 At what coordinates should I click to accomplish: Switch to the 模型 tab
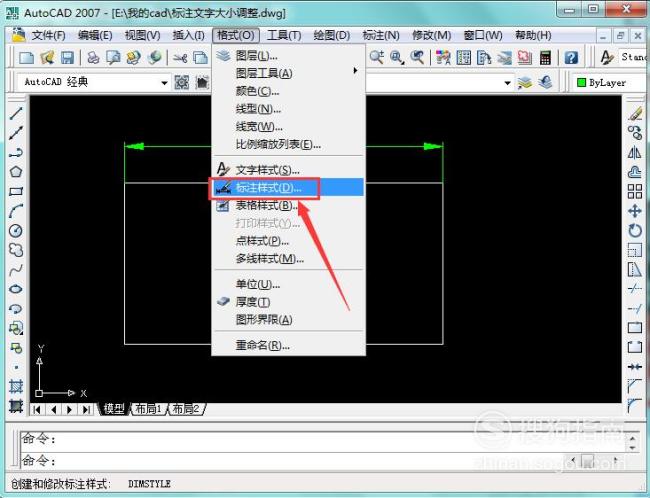click(114, 409)
